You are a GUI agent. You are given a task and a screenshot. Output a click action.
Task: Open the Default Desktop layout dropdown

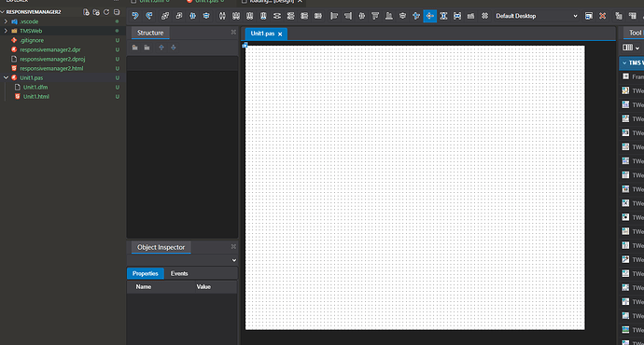point(537,16)
